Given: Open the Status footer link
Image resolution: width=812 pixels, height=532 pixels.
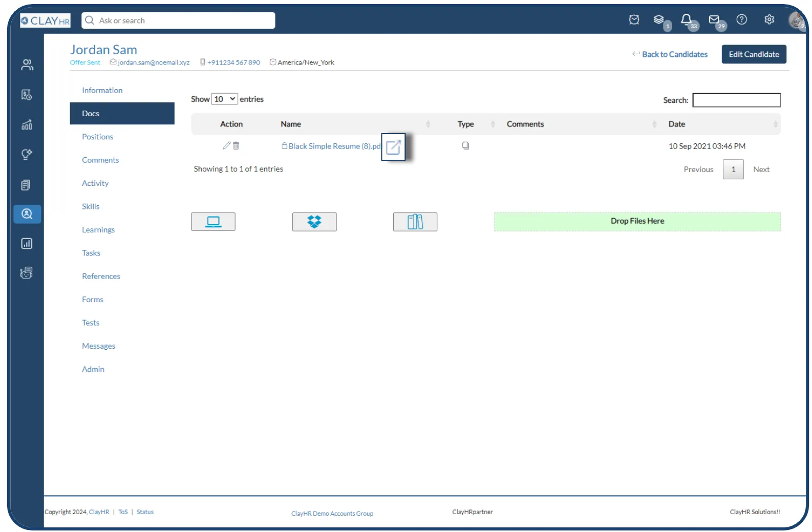Looking at the screenshot, I should coord(145,512).
